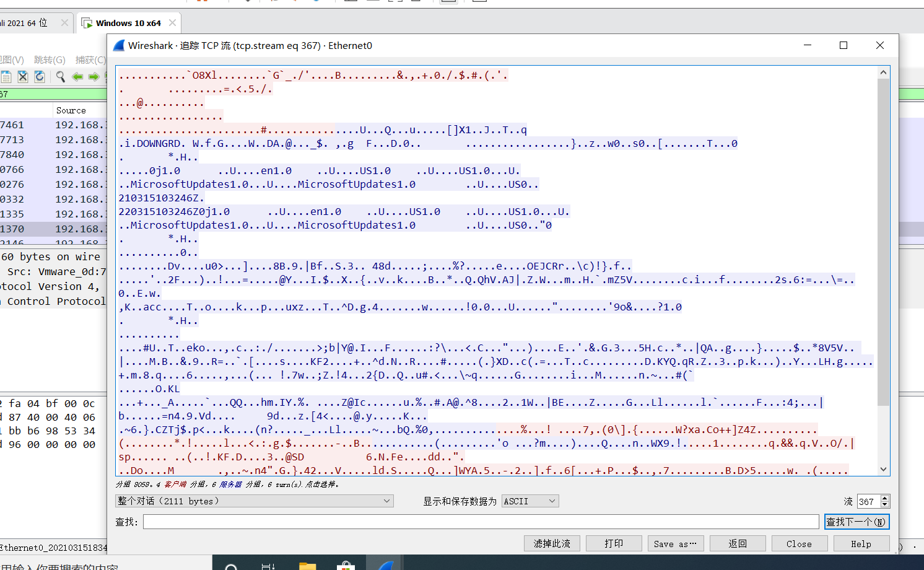
Task: Click the vertical scrollbar thumb in stream view
Action: pos(884,242)
